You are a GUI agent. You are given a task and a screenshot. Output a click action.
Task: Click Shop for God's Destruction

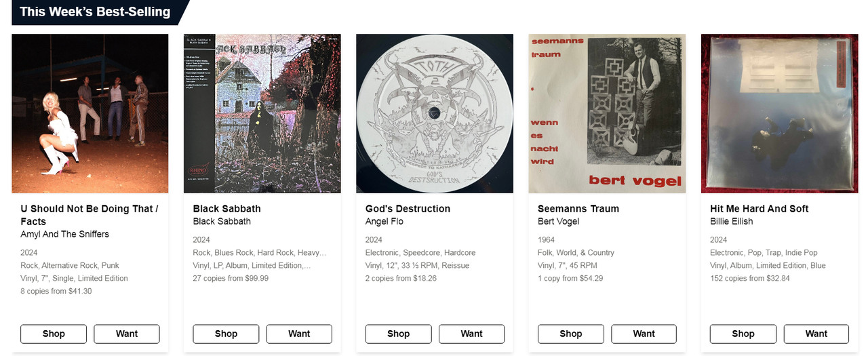pyautogui.click(x=398, y=334)
